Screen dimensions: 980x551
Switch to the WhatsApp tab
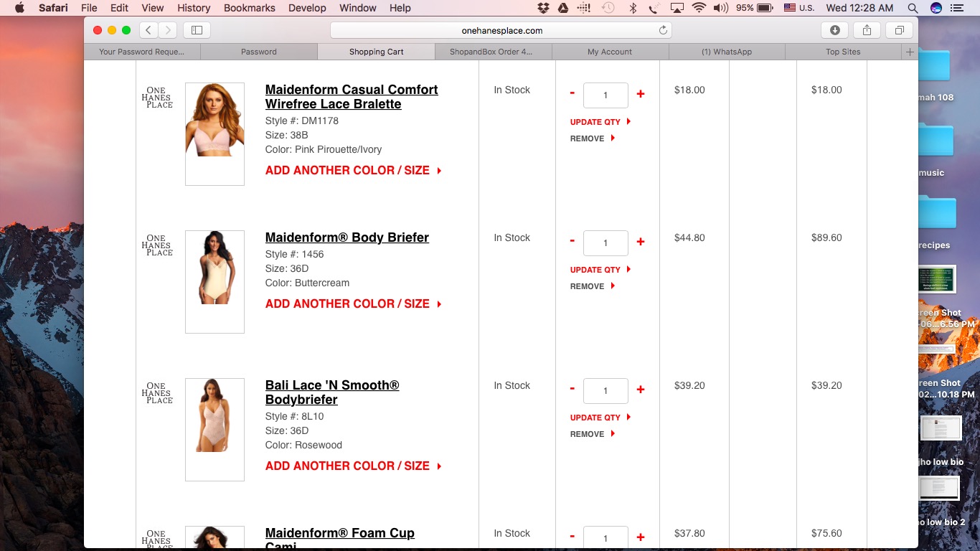(727, 52)
